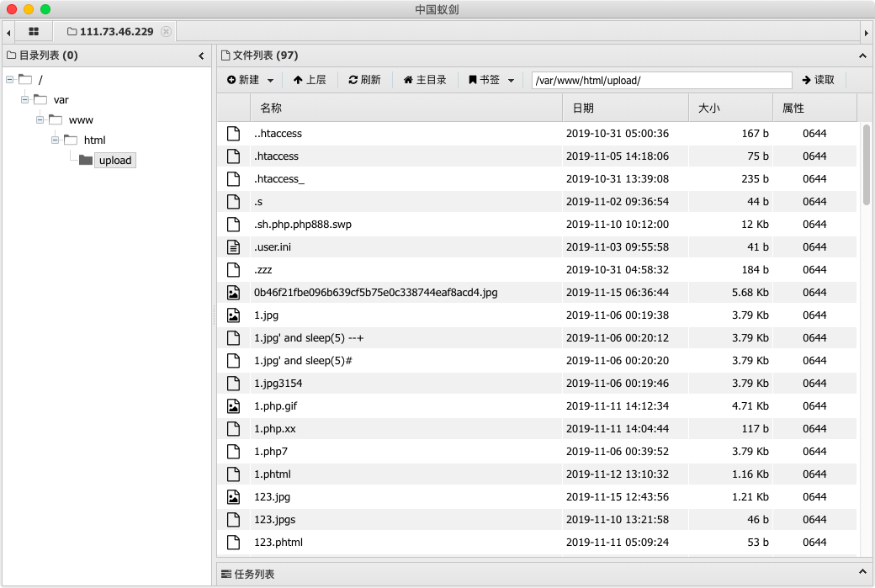Select file icon of .htaccess_
This screenshot has width=875, height=588.
233,178
